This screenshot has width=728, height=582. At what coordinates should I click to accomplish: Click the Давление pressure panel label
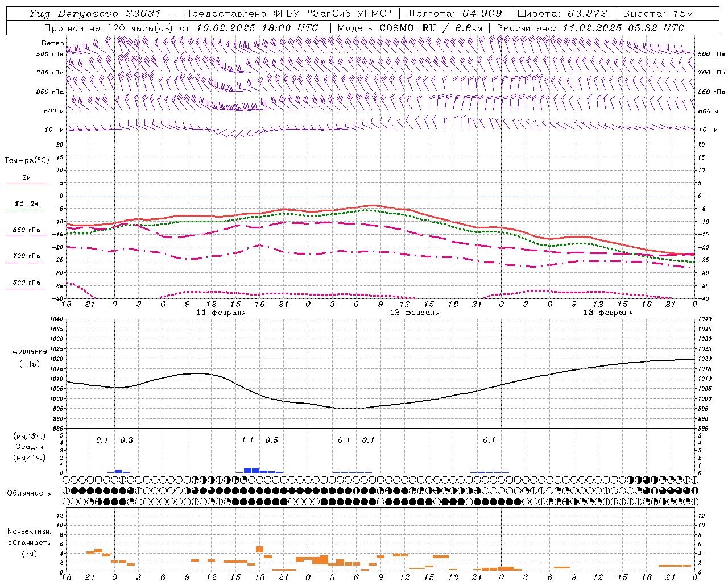click(x=30, y=351)
